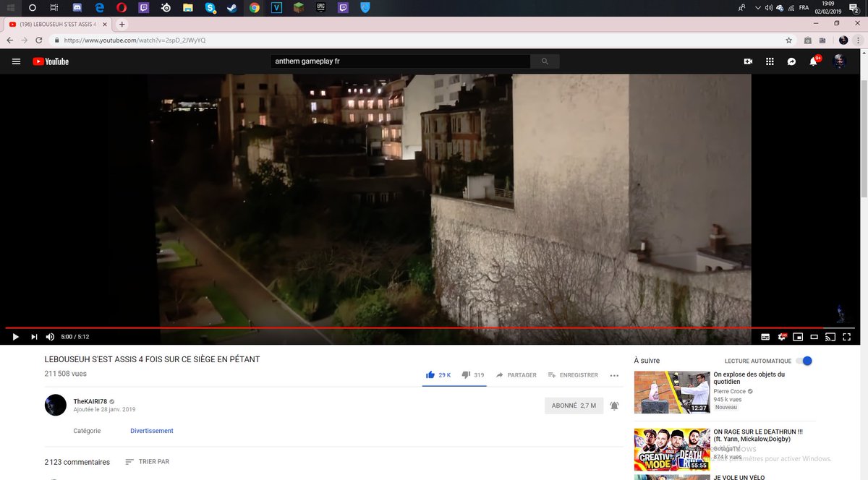This screenshot has width=868, height=480.
Task: Open the Chrome profile avatar
Action: [x=843, y=40]
